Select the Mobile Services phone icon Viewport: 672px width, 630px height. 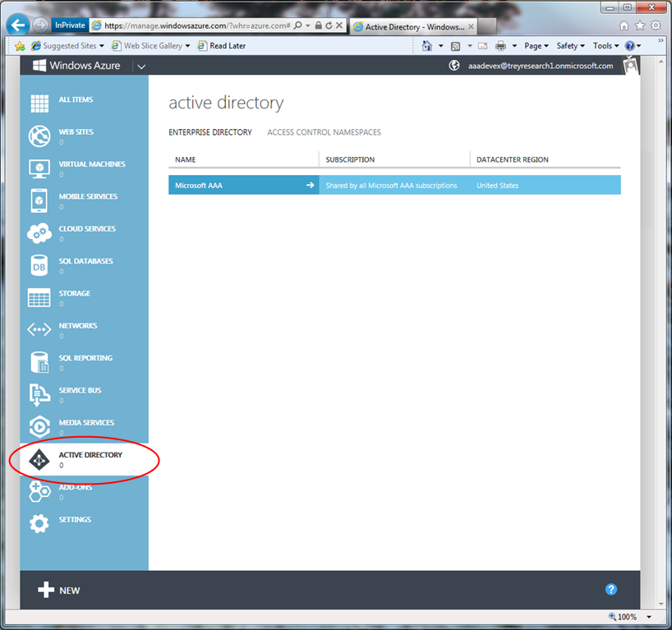tap(39, 200)
